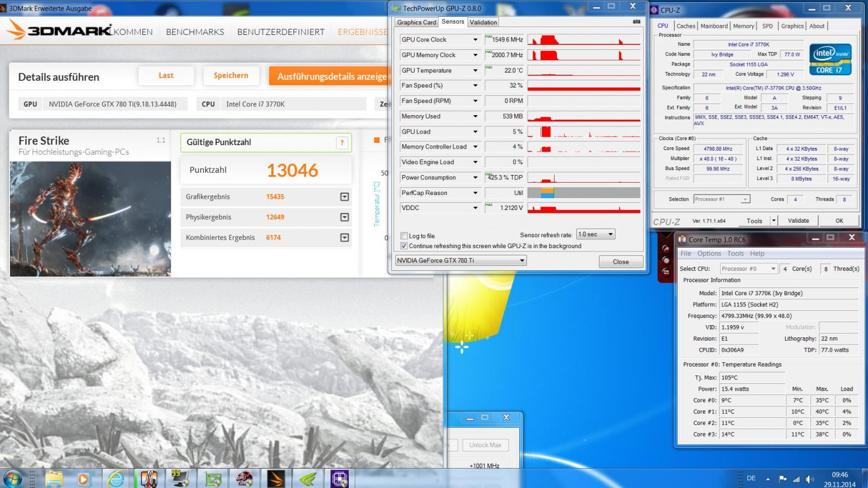Screen dimensions: 868x488
Task: Open CPU-Z SPD tab
Action: tap(767, 26)
